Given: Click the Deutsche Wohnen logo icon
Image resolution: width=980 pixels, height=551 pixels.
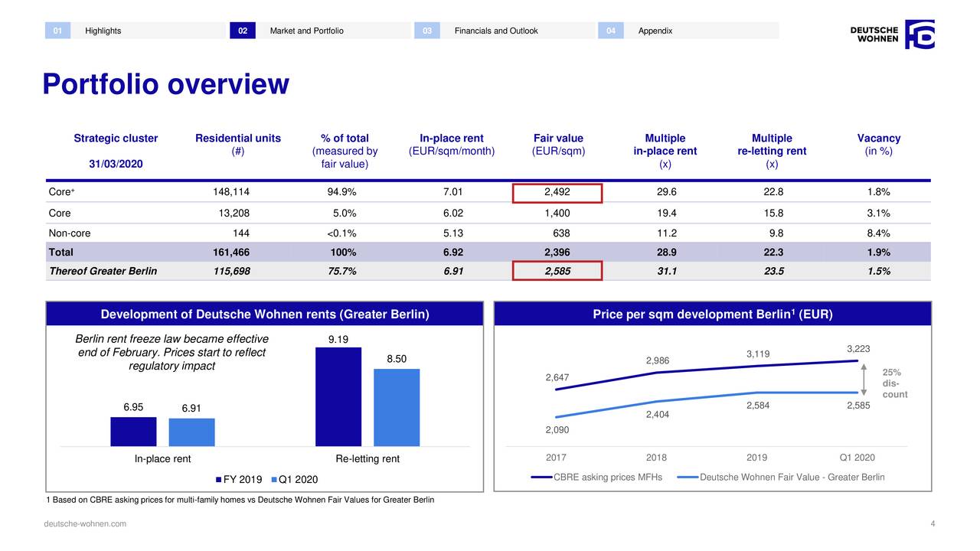Looking at the screenshot, I should click(920, 34).
